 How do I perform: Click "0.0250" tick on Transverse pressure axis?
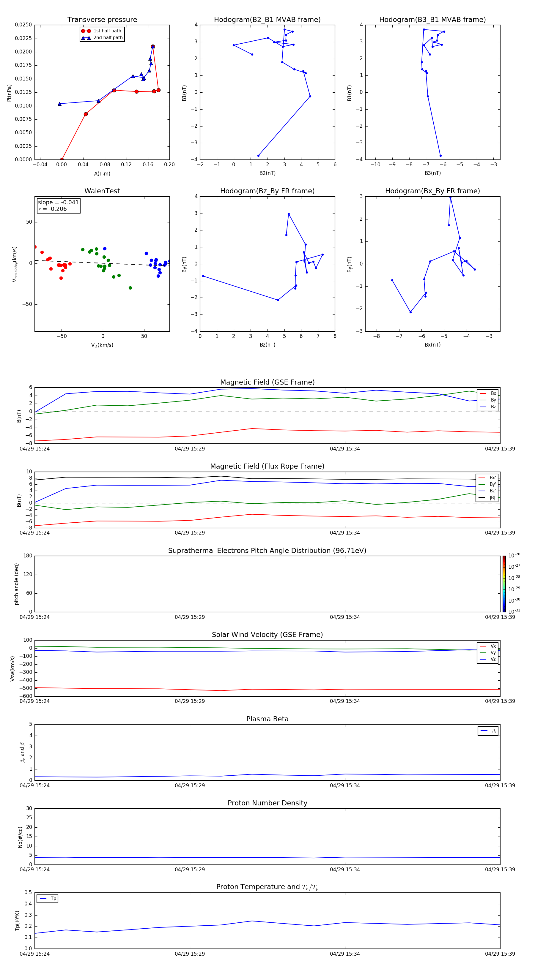click(x=23, y=25)
